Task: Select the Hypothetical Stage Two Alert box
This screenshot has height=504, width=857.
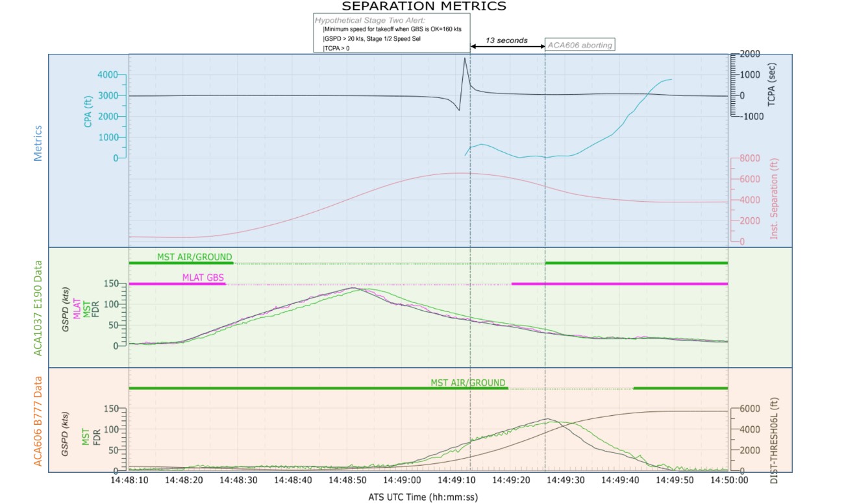Action: pyautogui.click(x=391, y=34)
